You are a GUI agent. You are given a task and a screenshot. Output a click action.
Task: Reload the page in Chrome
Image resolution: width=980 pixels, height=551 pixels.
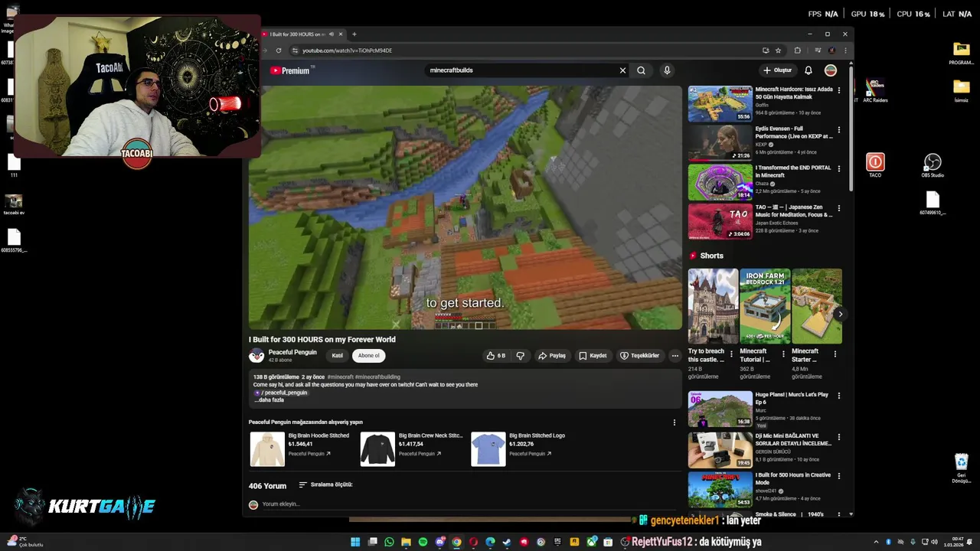point(279,51)
